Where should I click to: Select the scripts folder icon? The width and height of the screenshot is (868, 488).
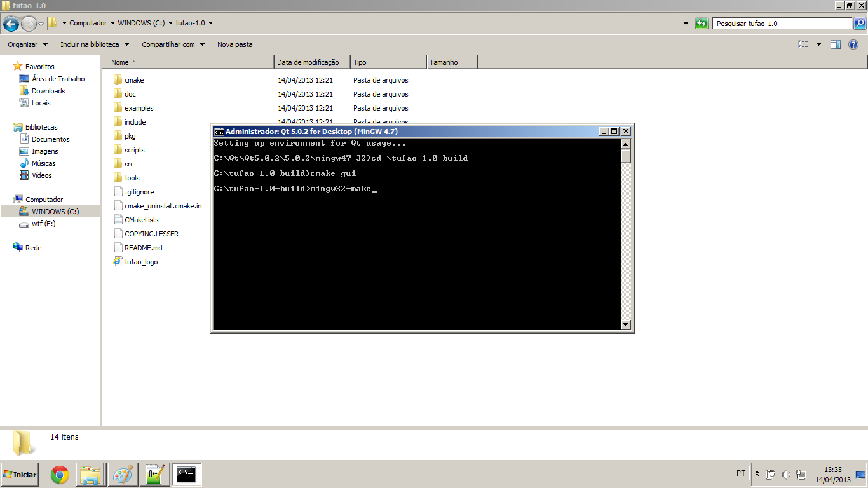click(118, 150)
